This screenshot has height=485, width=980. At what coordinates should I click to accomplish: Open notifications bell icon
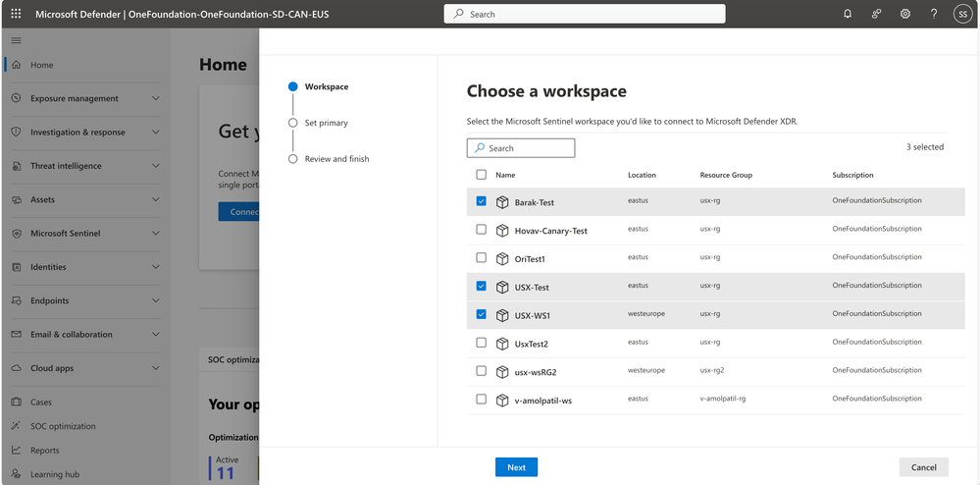[848, 14]
